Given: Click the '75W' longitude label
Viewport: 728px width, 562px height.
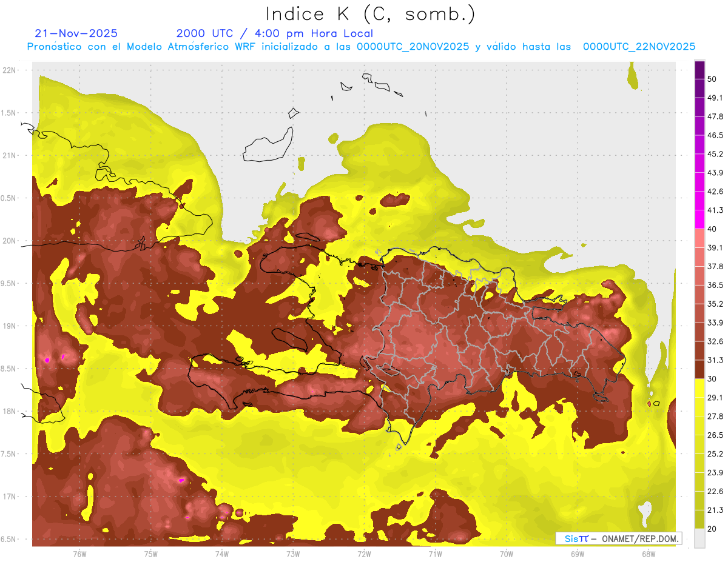Looking at the screenshot, I should coord(151,554).
